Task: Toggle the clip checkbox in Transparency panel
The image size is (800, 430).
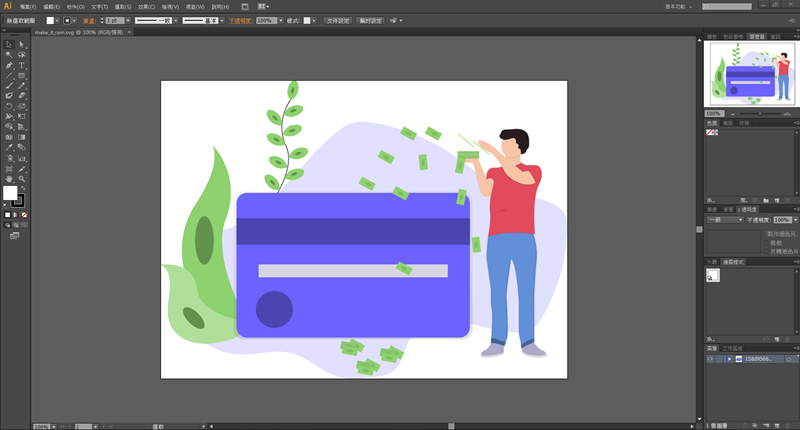Action: click(x=766, y=242)
